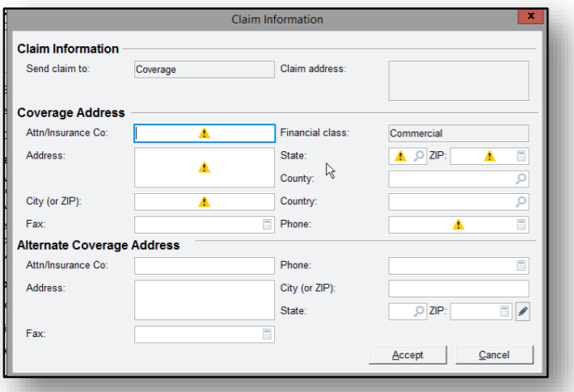Click Alternate Coverage Fax keypad icon
The height and width of the screenshot is (392, 574).
click(x=268, y=334)
